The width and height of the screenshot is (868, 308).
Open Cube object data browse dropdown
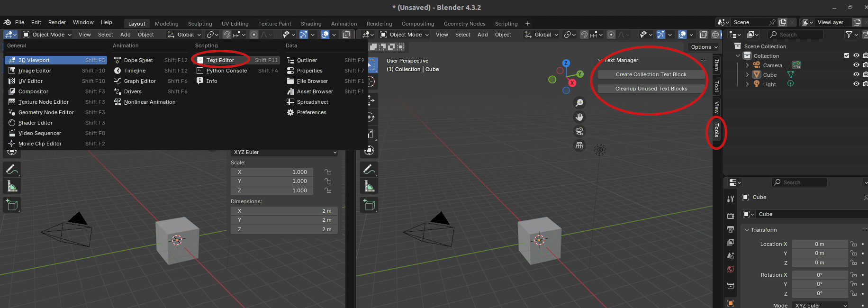pos(749,214)
